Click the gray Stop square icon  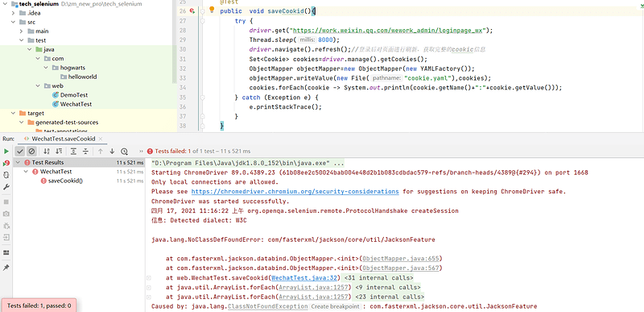coord(6,202)
